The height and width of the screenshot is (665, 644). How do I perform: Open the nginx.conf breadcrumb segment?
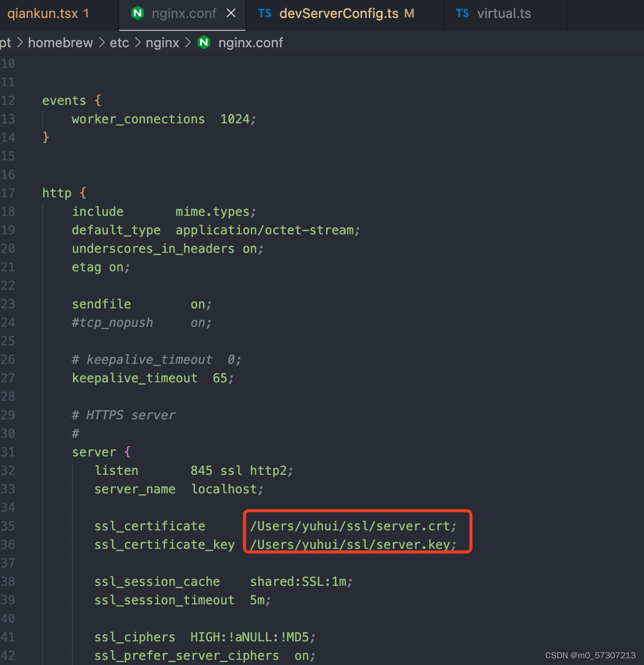pos(251,43)
